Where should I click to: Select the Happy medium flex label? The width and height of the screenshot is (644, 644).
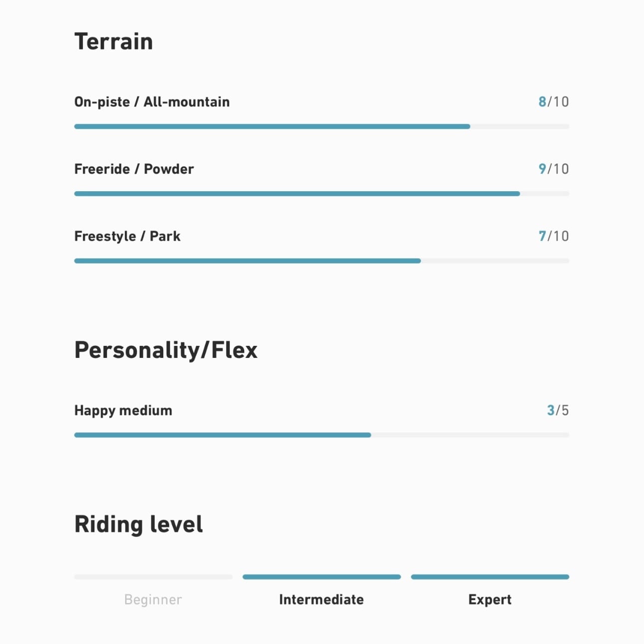point(123,410)
